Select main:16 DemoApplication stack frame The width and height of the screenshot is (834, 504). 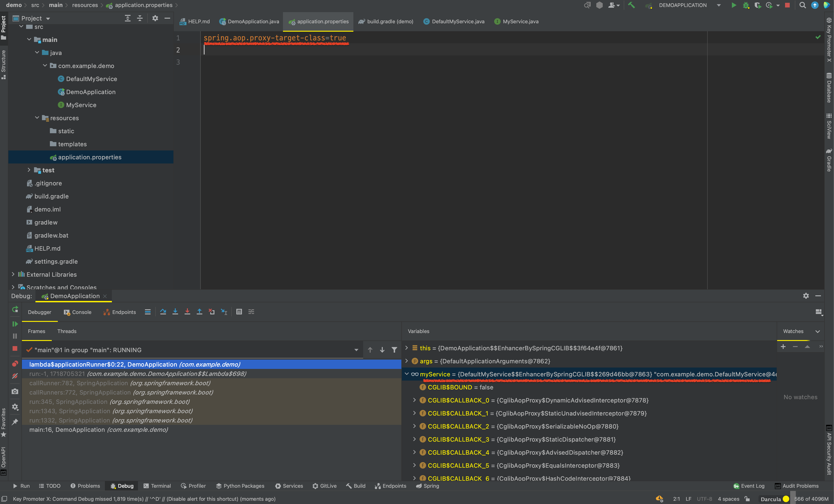(99, 429)
